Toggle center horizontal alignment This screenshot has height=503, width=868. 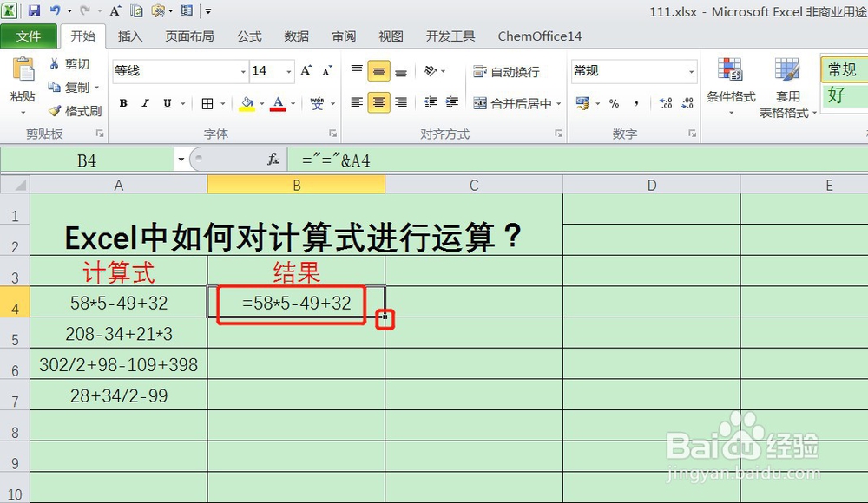tap(378, 102)
